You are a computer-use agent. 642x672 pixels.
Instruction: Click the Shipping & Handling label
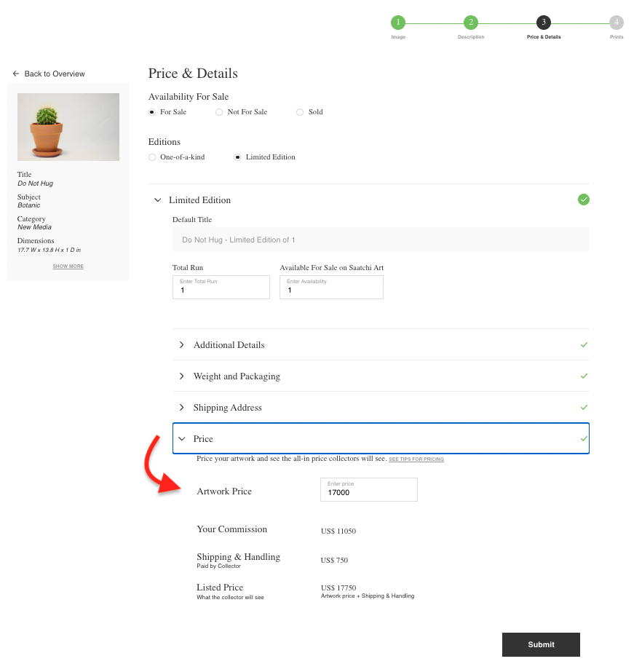238,557
